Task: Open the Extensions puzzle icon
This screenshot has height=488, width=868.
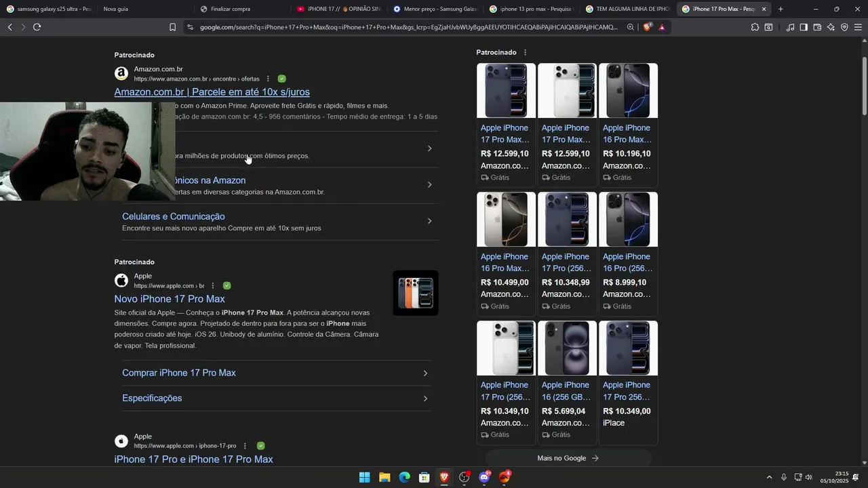Action: pyautogui.click(x=755, y=27)
